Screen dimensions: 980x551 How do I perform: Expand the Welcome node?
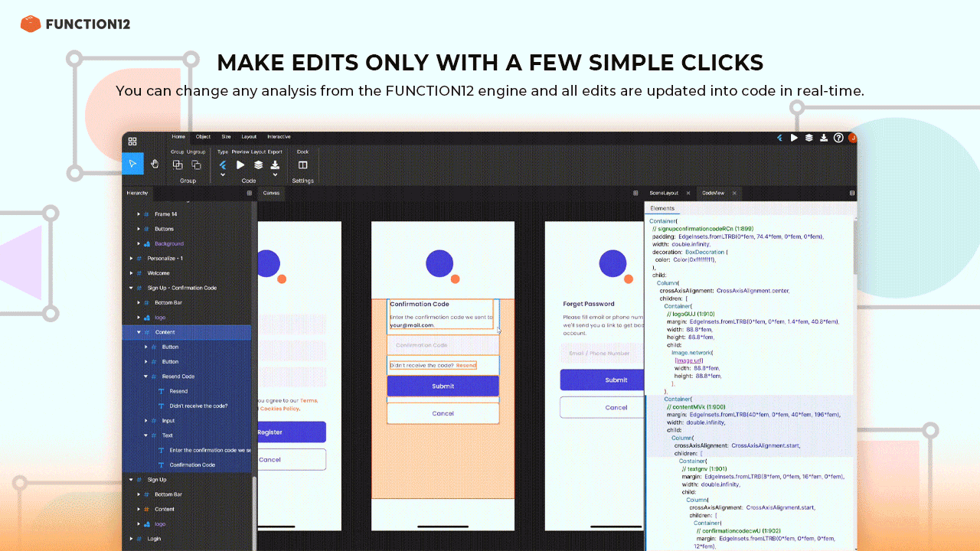pyautogui.click(x=132, y=273)
